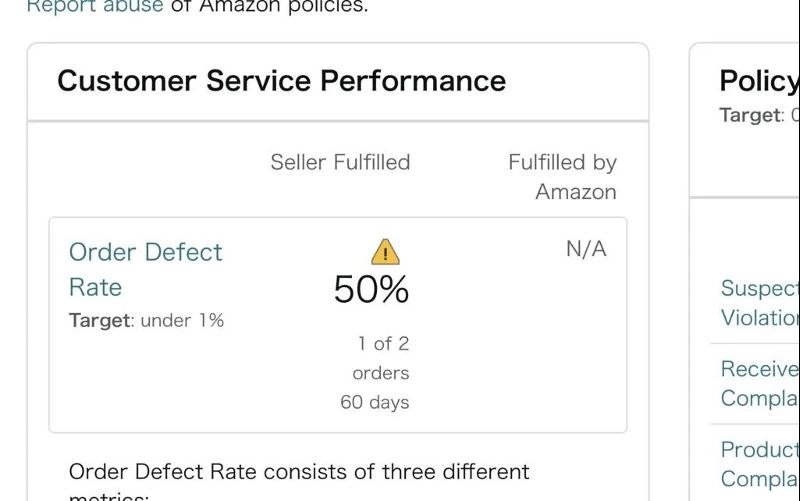Select the 50% defect rate value
This screenshot has height=501, width=800.
(371, 290)
